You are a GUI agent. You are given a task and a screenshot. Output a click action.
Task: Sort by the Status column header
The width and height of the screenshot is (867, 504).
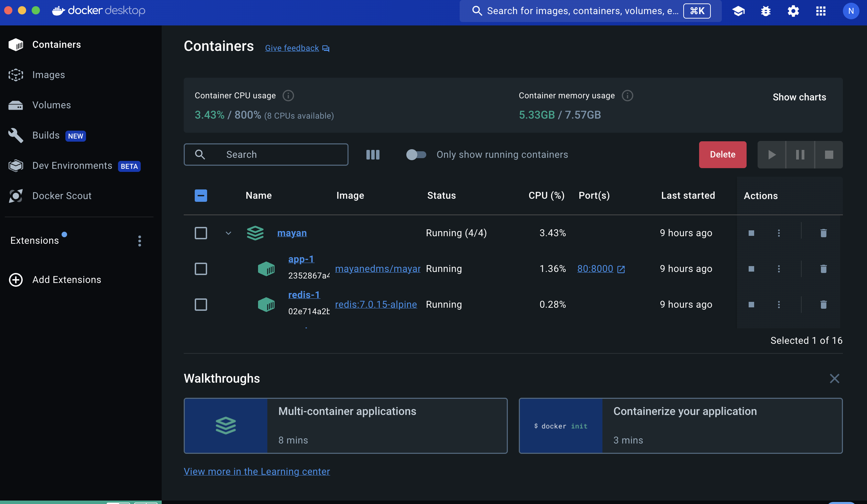click(x=441, y=196)
